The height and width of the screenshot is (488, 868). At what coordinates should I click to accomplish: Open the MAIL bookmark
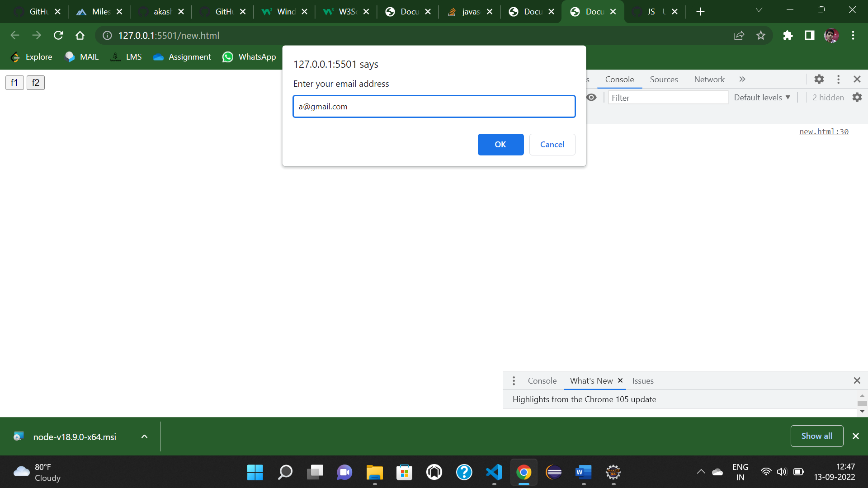[x=82, y=57]
